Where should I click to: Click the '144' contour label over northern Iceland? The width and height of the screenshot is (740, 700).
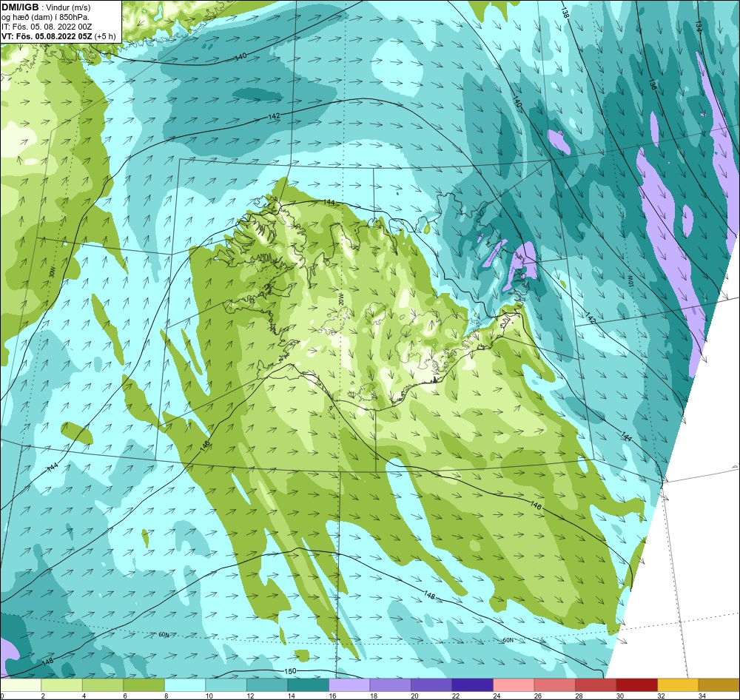tap(329, 202)
